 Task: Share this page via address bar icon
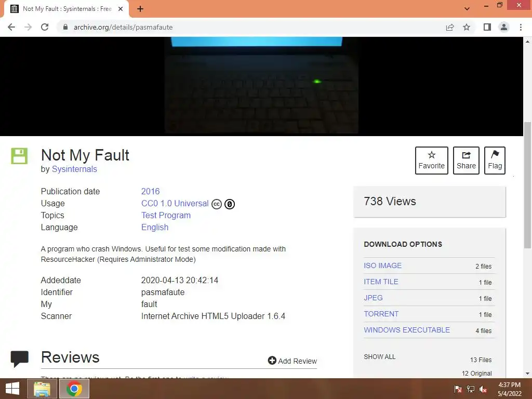click(x=450, y=27)
